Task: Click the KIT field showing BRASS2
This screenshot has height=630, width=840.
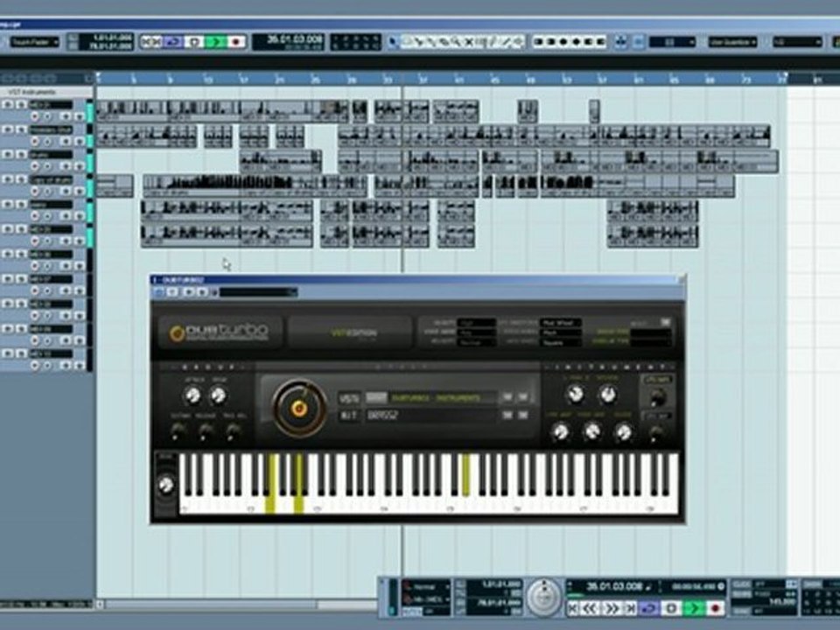Action: point(431,416)
